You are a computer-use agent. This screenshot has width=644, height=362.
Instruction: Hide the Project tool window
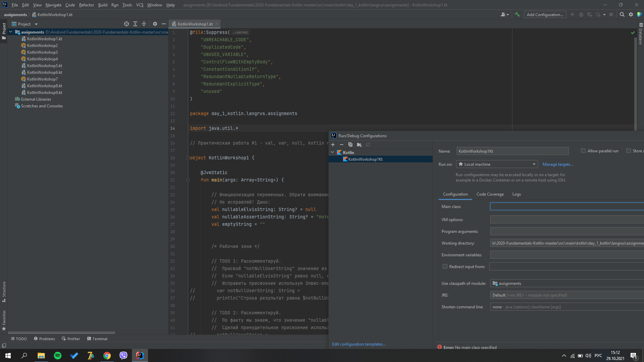click(x=164, y=24)
